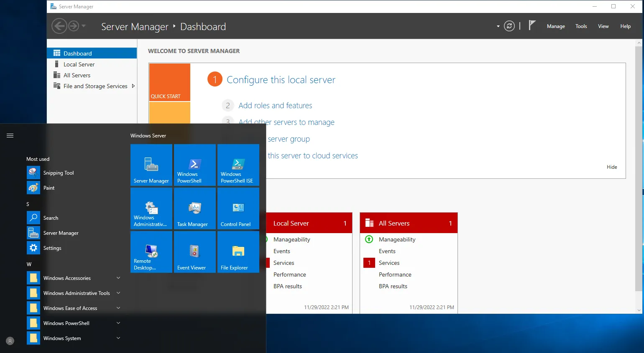Click BPA results in Local Server tile
This screenshot has height=353, width=644.
coord(288,286)
